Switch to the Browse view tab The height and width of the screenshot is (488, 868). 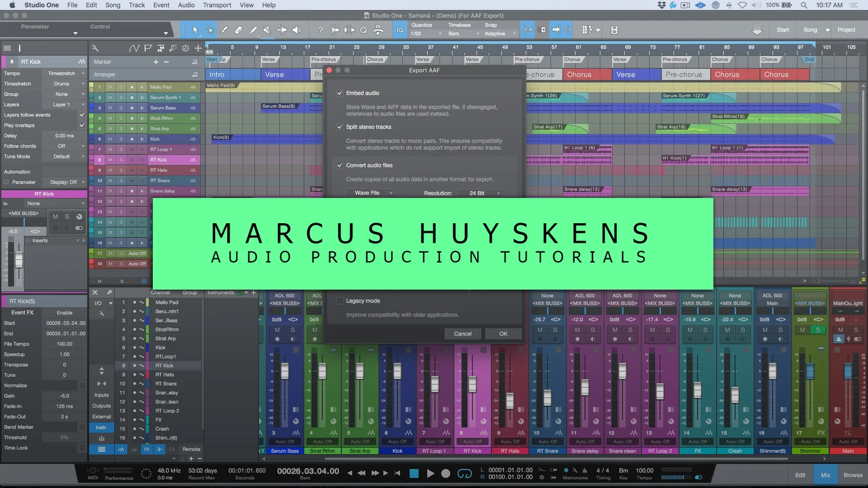pos(853,475)
